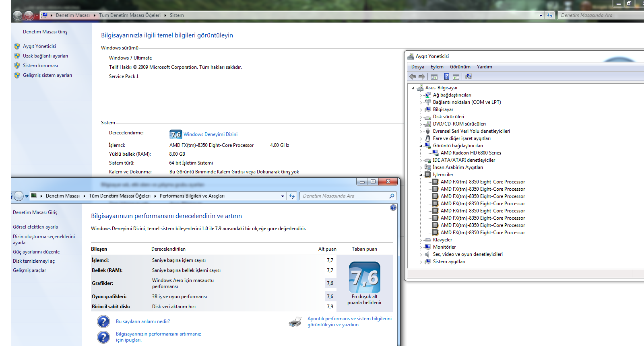Open Güç ayarlarını düzenle
This screenshot has height=346, width=644.
pyautogui.click(x=36, y=252)
